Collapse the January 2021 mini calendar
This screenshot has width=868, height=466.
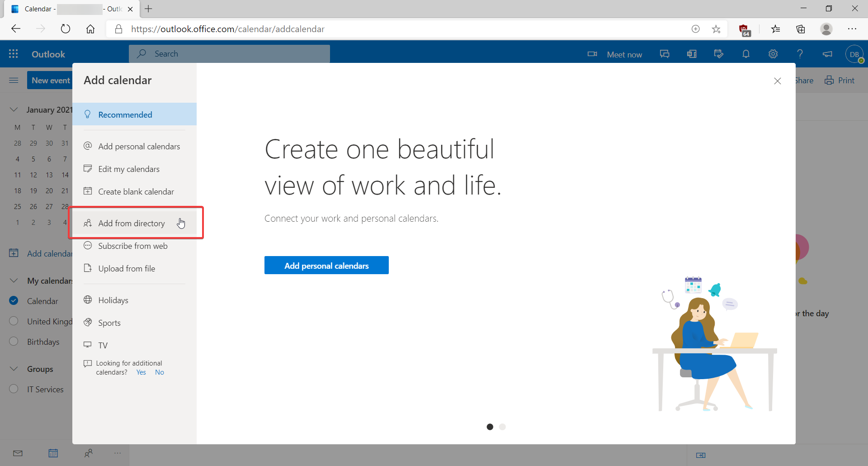[14, 109]
